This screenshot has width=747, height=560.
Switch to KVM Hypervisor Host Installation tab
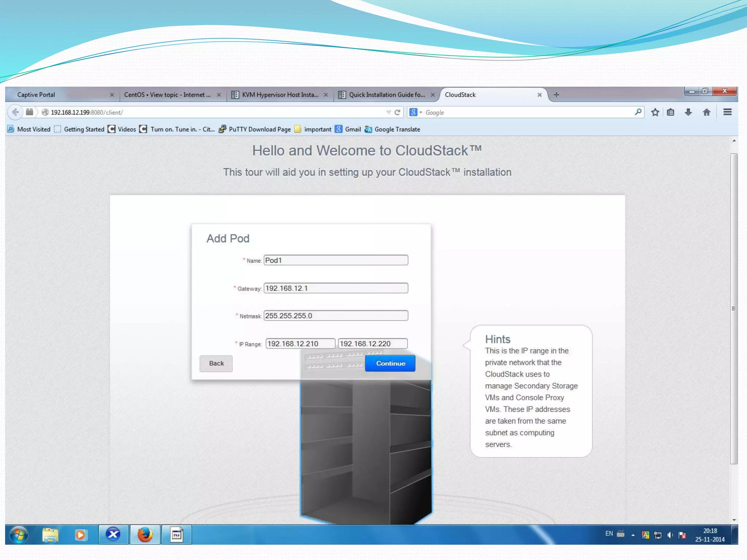(280, 95)
